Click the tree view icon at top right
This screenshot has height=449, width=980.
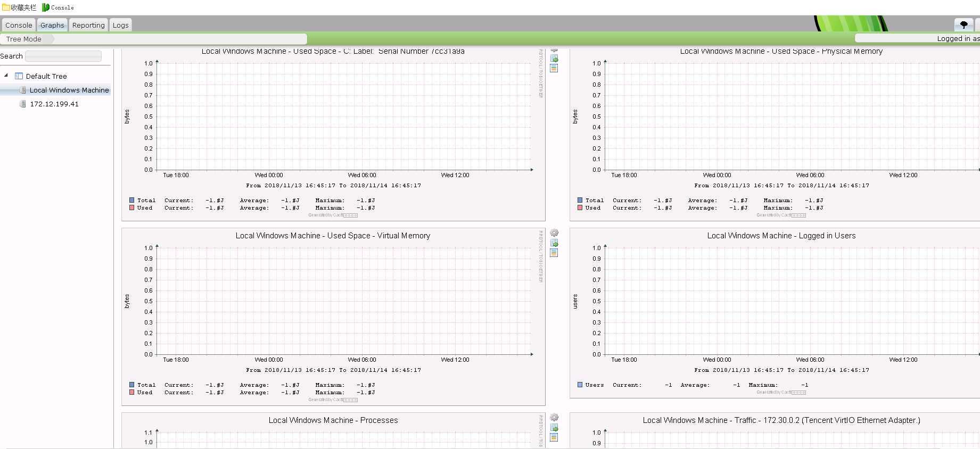pos(963,24)
